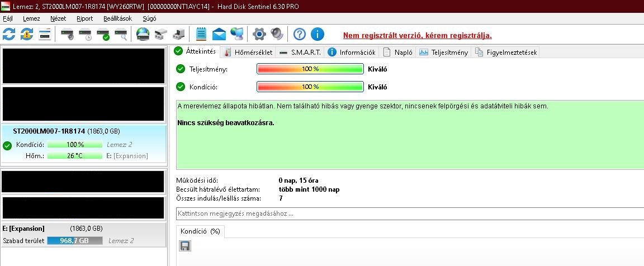Click the refresh icon with warning triangle
The image size is (644, 266).
point(27,34)
